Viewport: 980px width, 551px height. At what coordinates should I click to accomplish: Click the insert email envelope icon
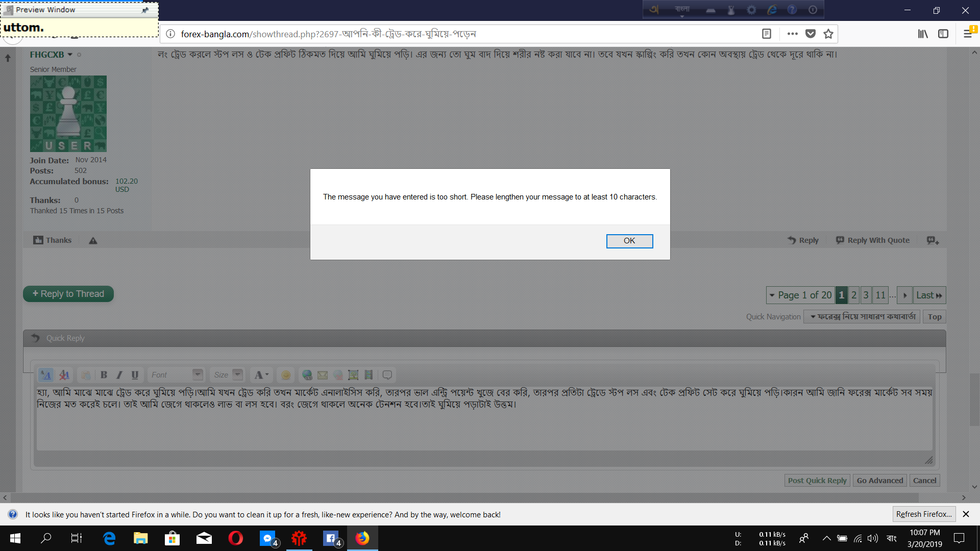point(323,375)
